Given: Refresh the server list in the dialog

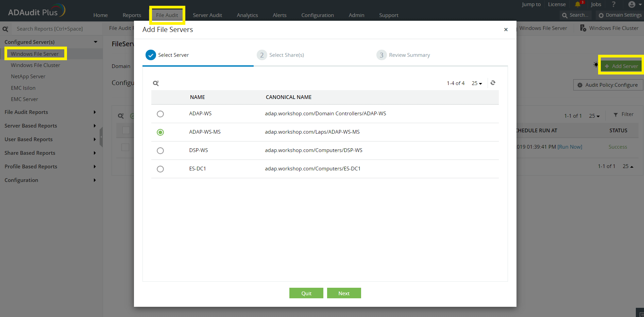Looking at the screenshot, I should (493, 83).
